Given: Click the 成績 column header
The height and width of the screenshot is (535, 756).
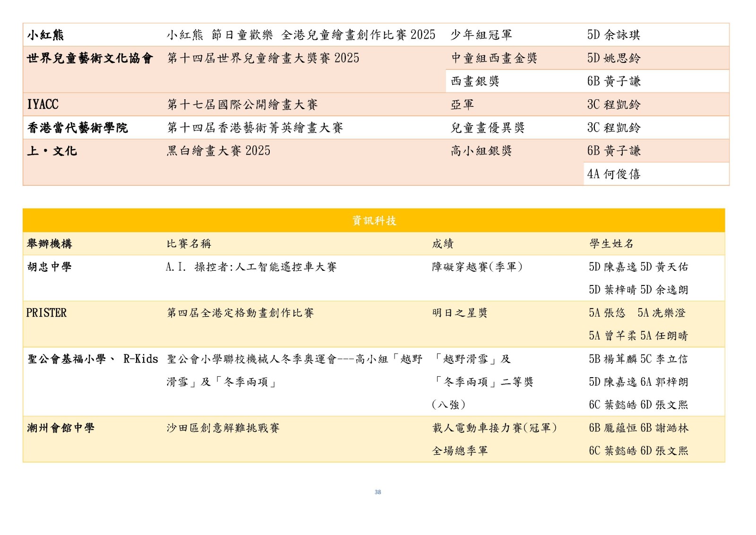Looking at the screenshot, I should pos(443,244).
